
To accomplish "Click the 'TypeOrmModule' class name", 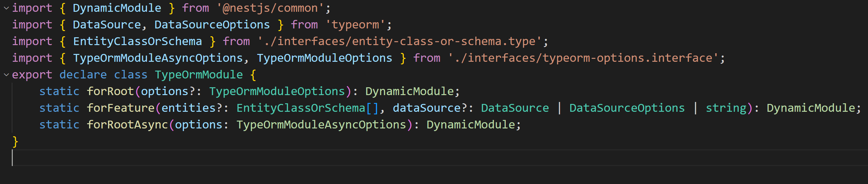I will pyautogui.click(x=198, y=75).
